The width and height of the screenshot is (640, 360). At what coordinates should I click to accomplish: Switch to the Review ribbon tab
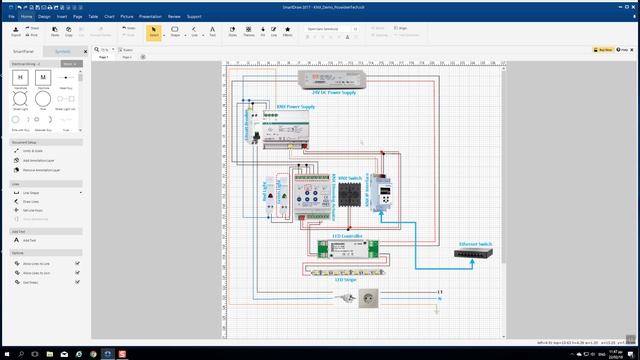click(x=174, y=17)
